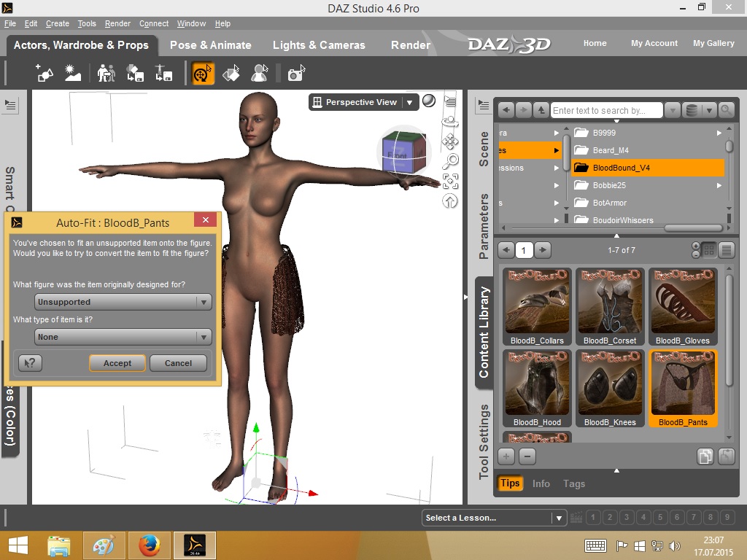
Task: Click the camera selection tool icon
Action: pyautogui.click(x=296, y=74)
